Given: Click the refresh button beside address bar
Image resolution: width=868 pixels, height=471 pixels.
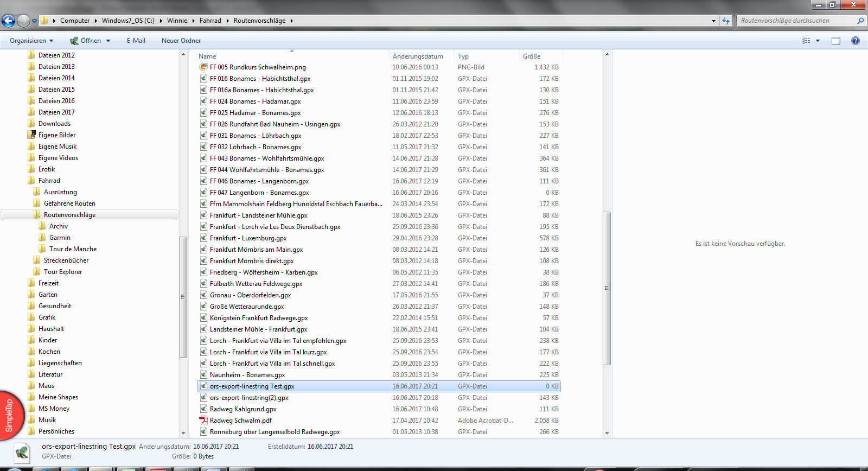Looking at the screenshot, I should pos(726,21).
